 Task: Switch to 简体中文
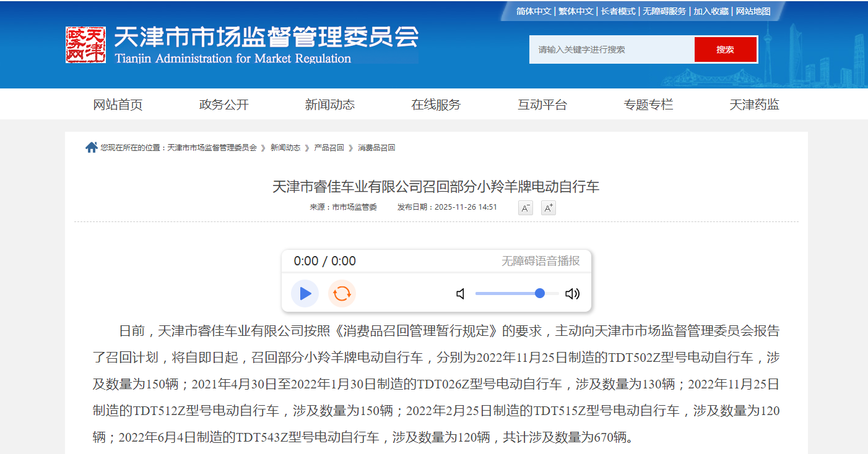point(534,11)
